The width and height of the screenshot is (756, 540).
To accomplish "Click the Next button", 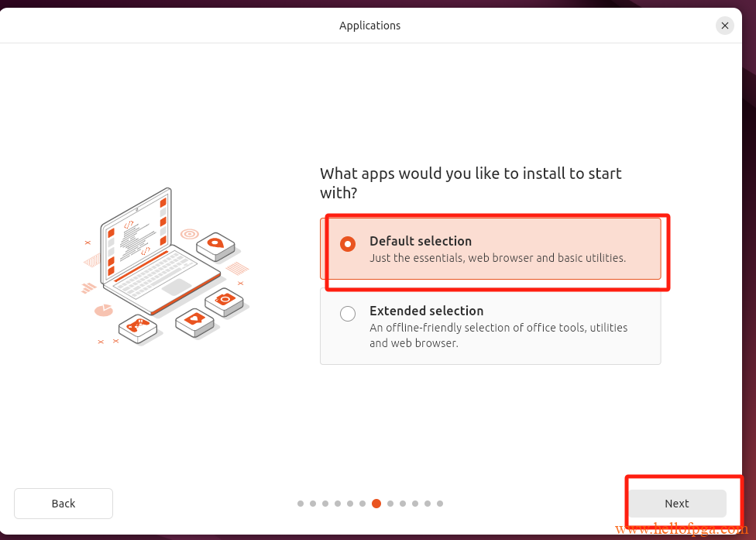I will click(x=677, y=504).
